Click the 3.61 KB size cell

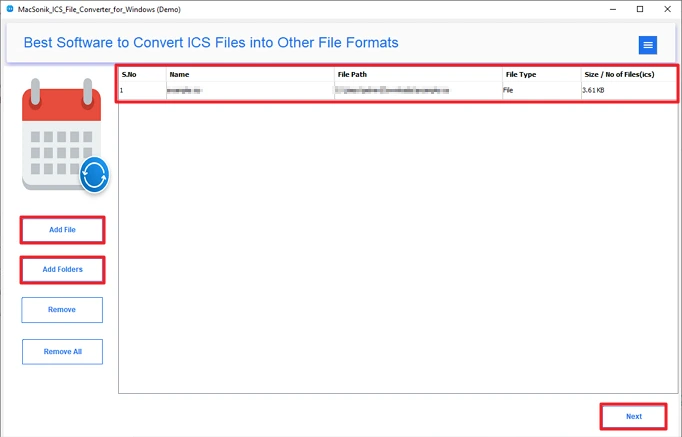596,90
